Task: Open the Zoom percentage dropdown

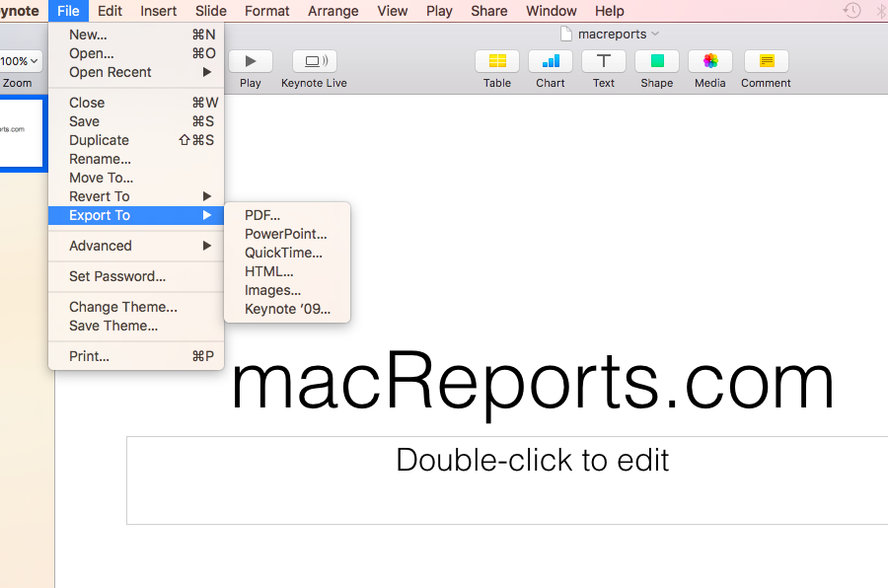Action: tap(21, 61)
